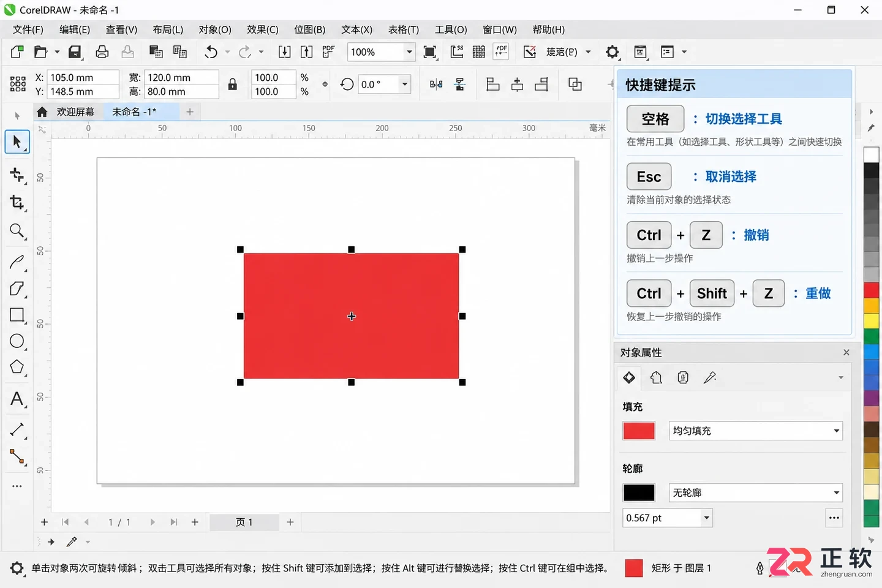Viewport: 882px width, 588px height.
Task: Open the 均匀填充 fill type dropdown
Action: pyautogui.click(x=755, y=431)
